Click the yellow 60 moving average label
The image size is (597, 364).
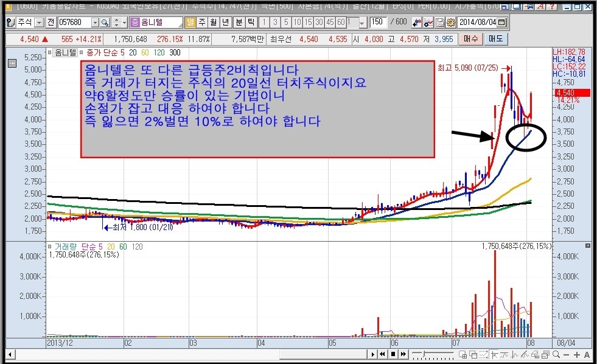[145, 52]
